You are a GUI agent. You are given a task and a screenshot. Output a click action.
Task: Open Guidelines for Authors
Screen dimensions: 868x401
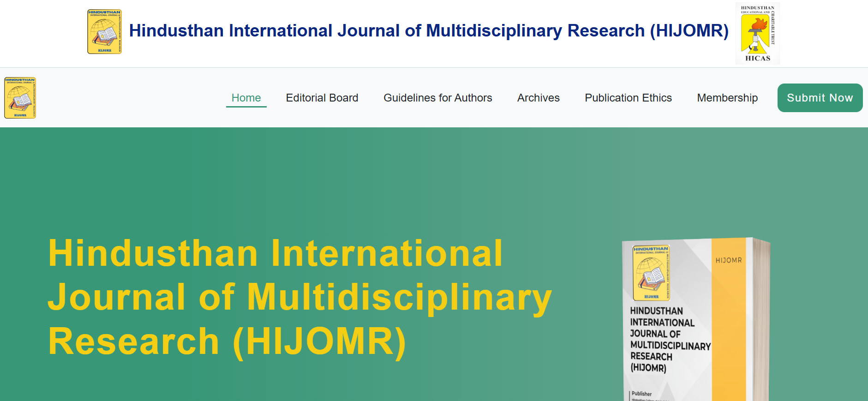point(437,98)
